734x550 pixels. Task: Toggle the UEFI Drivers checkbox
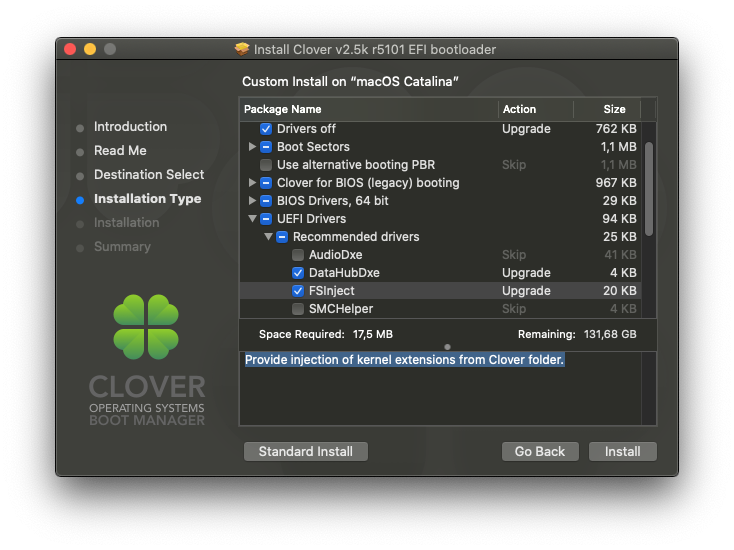click(x=266, y=219)
